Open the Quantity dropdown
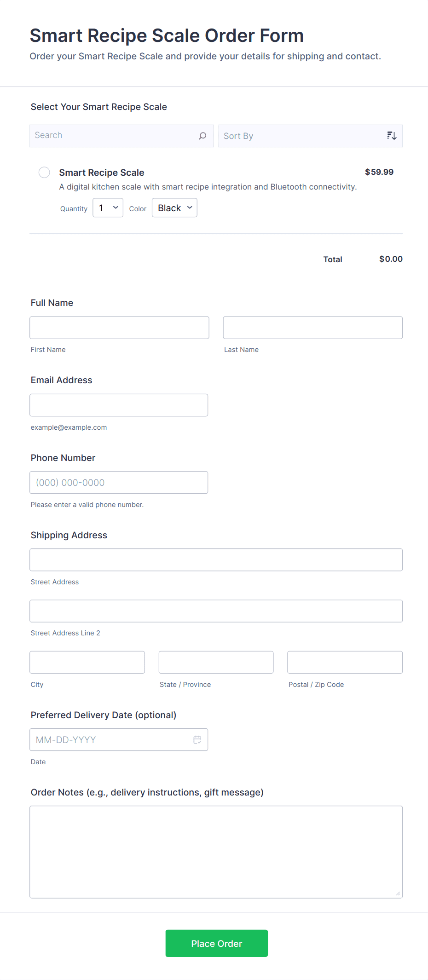Screen dimensions: 428x980 point(108,208)
